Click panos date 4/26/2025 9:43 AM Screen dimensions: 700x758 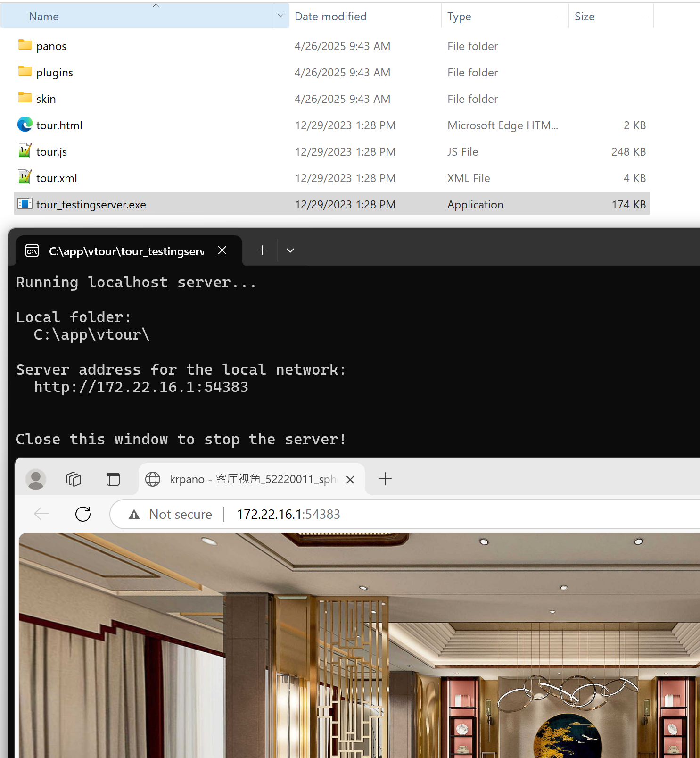pyautogui.click(x=342, y=46)
